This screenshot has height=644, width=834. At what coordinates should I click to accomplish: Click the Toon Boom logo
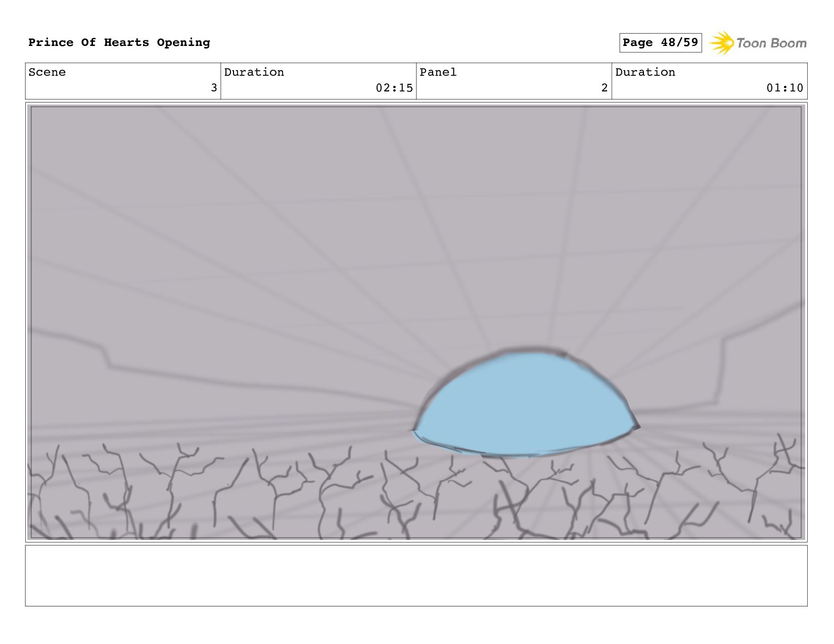tap(758, 43)
